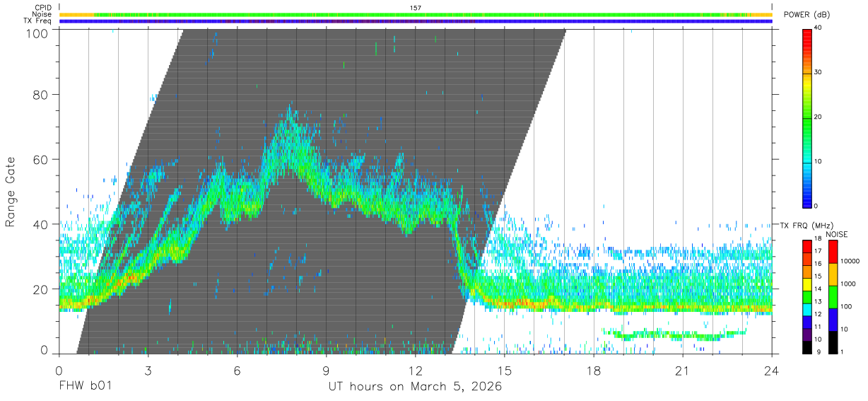The height and width of the screenshot is (401, 868).
Task: Click green 100–1000 swatch in NOISE legend
Action: point(833,296)
